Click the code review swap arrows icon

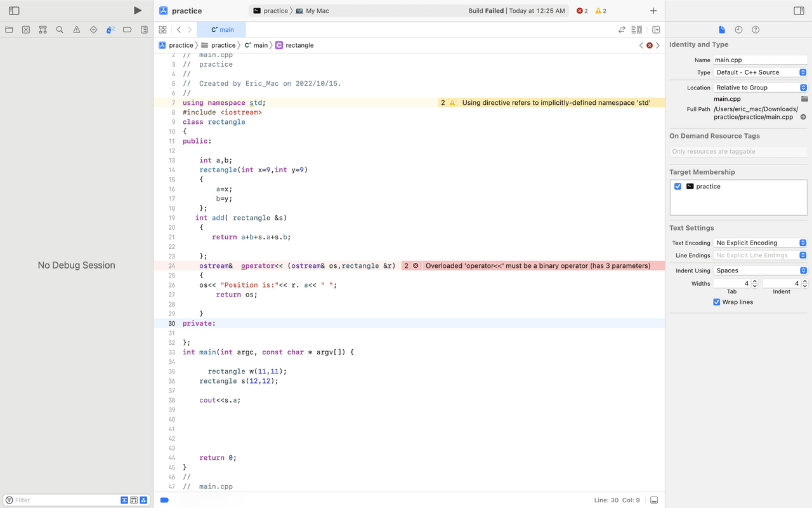pyautogui.click(x=622, y=30)
